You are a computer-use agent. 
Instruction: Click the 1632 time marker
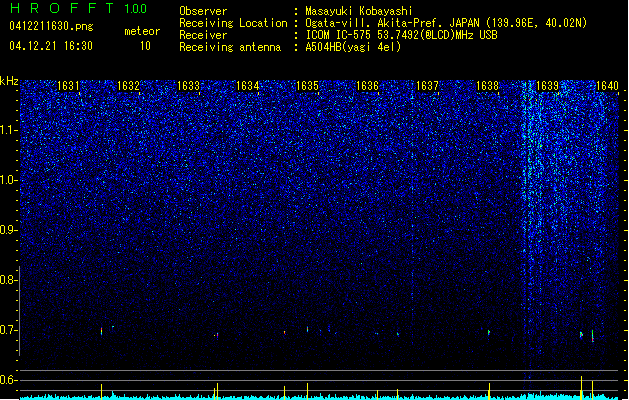click(128, 86)
